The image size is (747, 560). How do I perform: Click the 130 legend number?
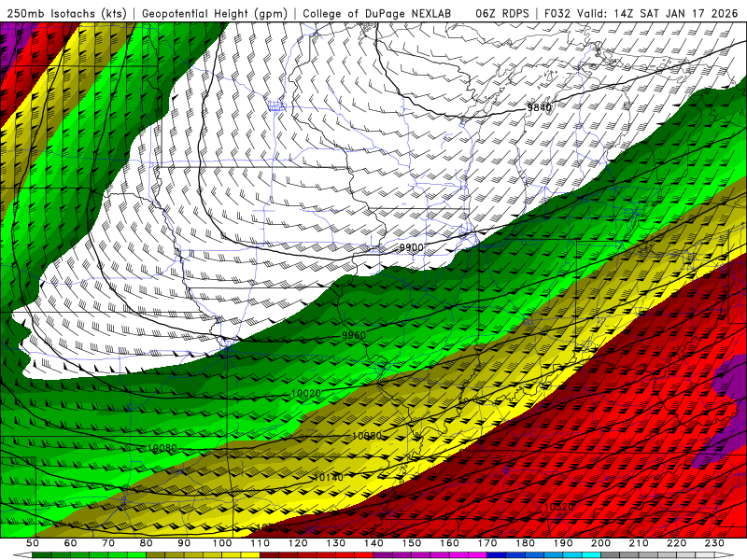pos(336,543)
